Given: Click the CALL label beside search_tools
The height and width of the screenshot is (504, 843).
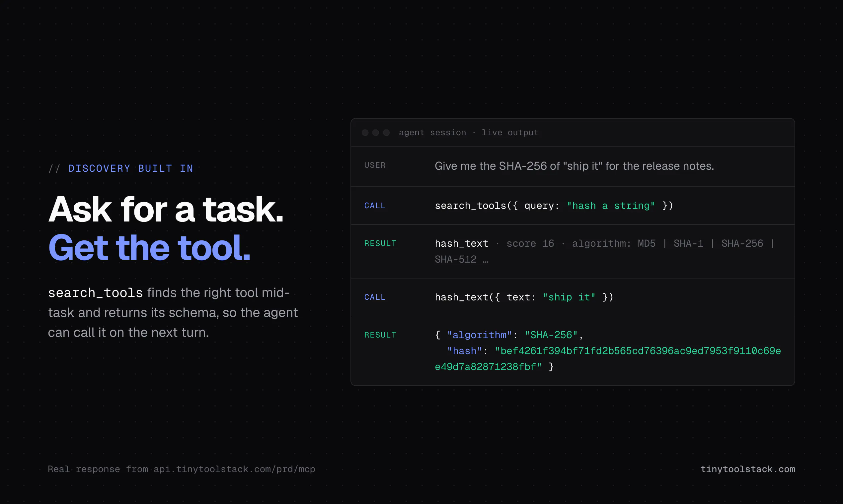Looking at the screenshot, I should 375,206.
